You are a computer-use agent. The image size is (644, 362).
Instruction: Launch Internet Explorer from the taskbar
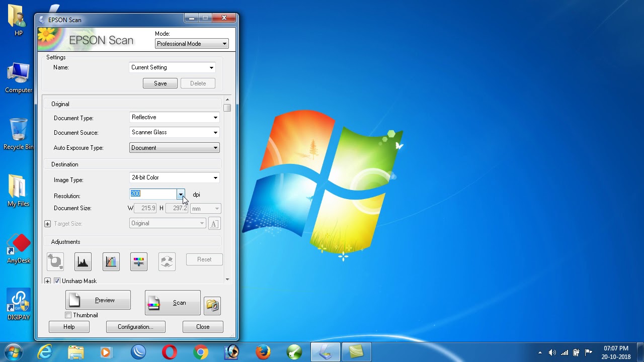pos(45,352)
